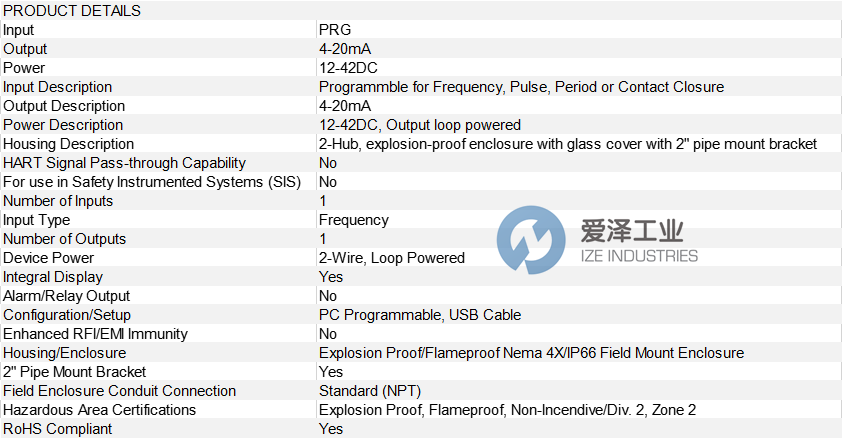Click PC Programmable, USB Cable value
This screenshot has width=842, height=438.
click(x=420, y=315)
